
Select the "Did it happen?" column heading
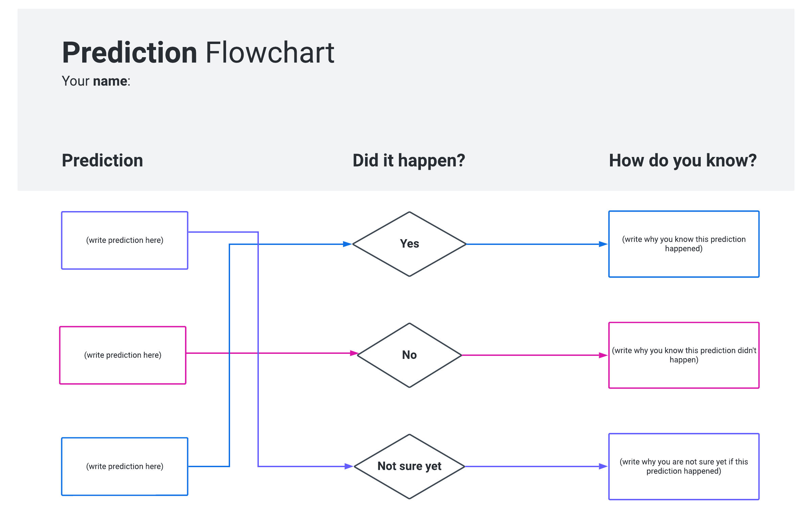409,161
